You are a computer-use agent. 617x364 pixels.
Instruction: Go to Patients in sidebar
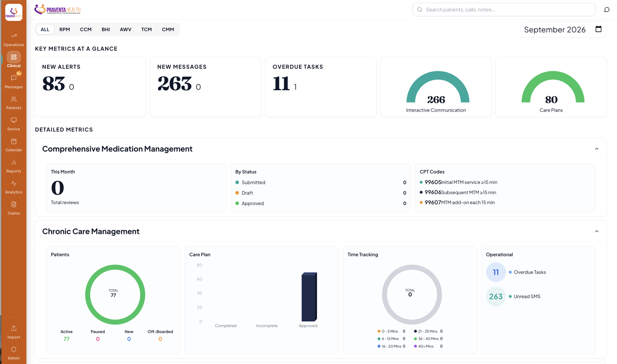coord(14,103)
